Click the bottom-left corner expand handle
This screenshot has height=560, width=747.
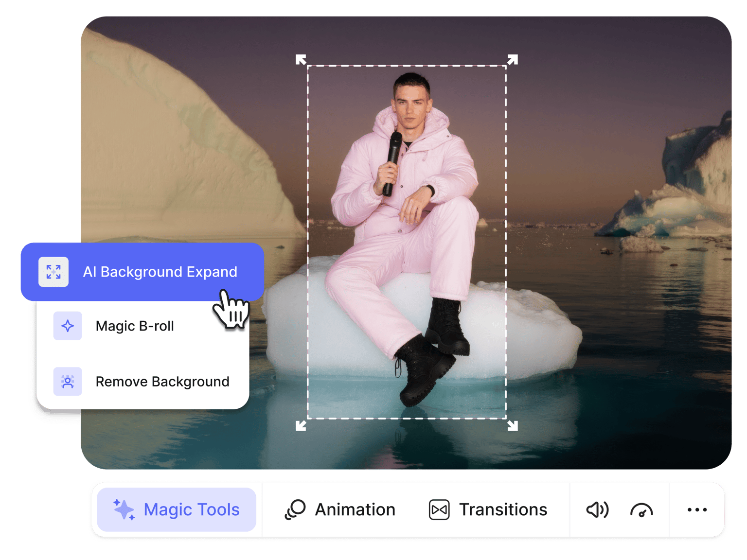point(301,426)
